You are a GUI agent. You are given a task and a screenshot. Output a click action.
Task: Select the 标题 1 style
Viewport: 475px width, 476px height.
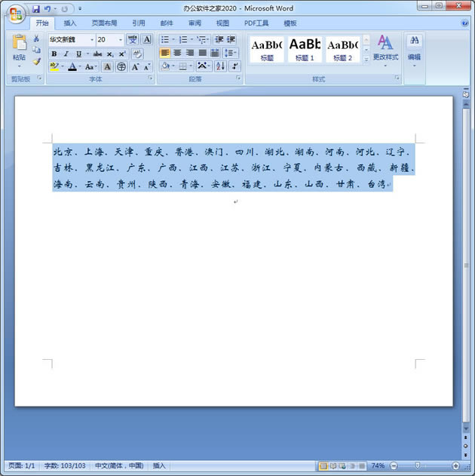pyautogui.click(x=305, y=49)
